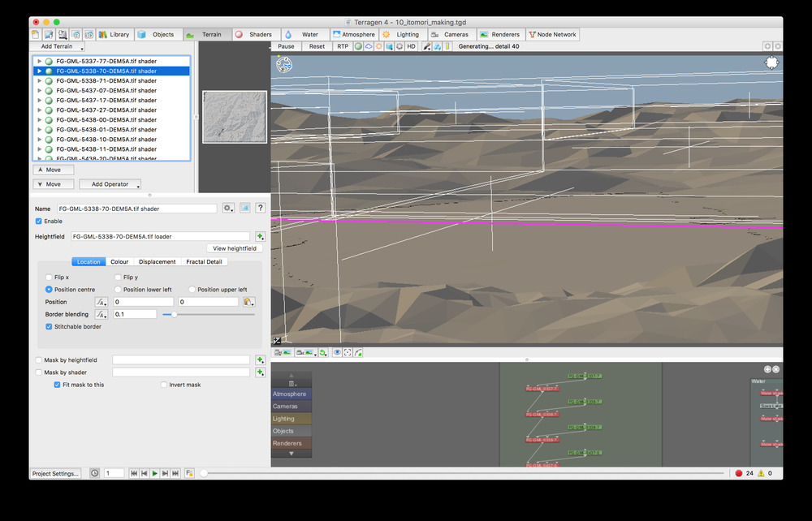The height and width of the screenshot is (521, 812).
Task: Click the green plus beside Mask by shader
Action: (260, 372)
